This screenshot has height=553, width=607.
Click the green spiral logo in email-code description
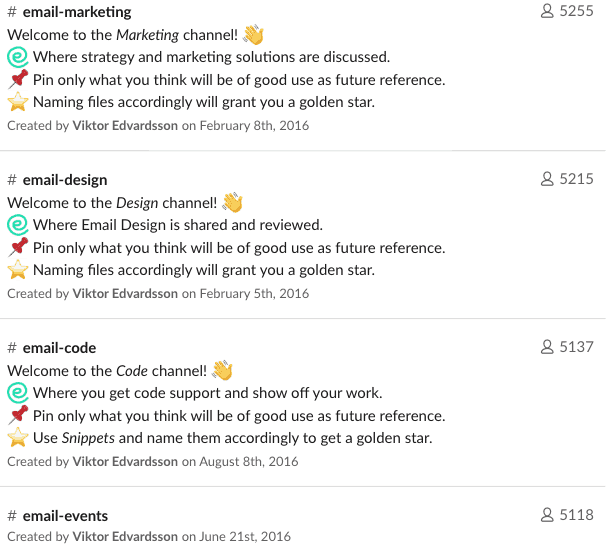[x=18, y=393]
